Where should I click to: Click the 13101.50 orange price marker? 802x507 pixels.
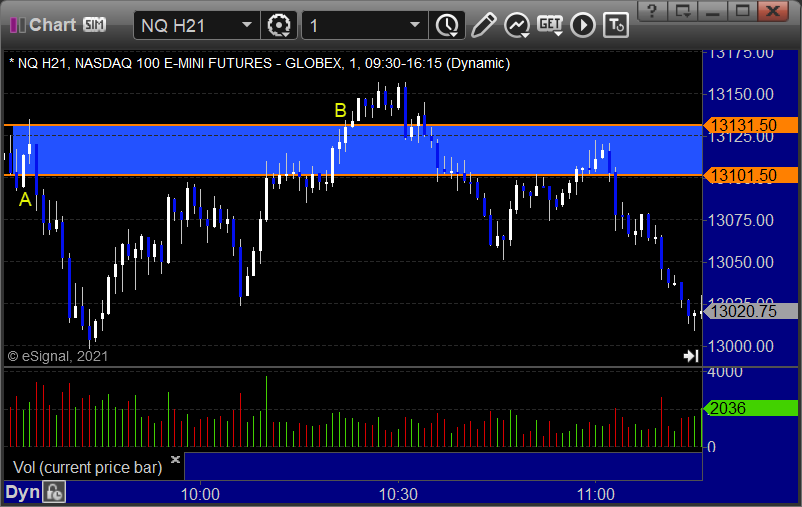(750, 175)
